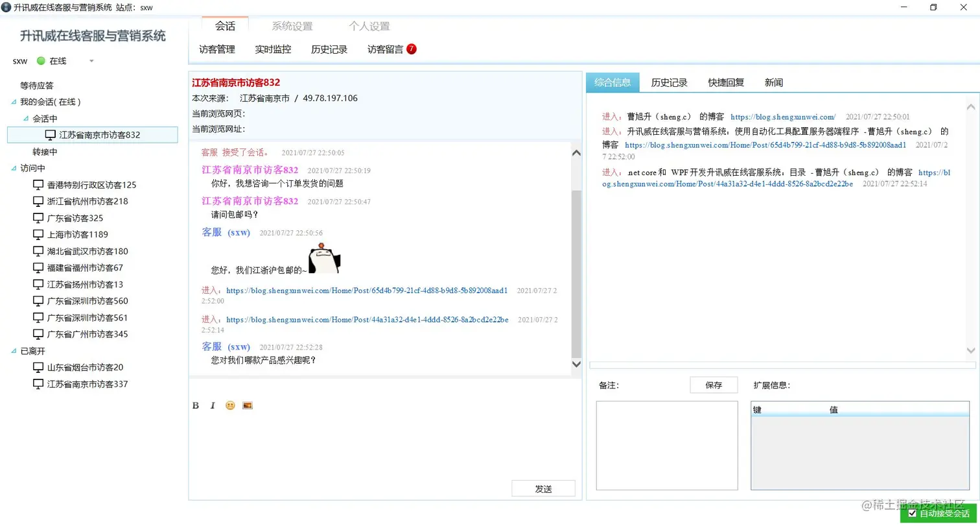Switch to the 系统设置 tab
980x526 pixels.
[292, 26]
